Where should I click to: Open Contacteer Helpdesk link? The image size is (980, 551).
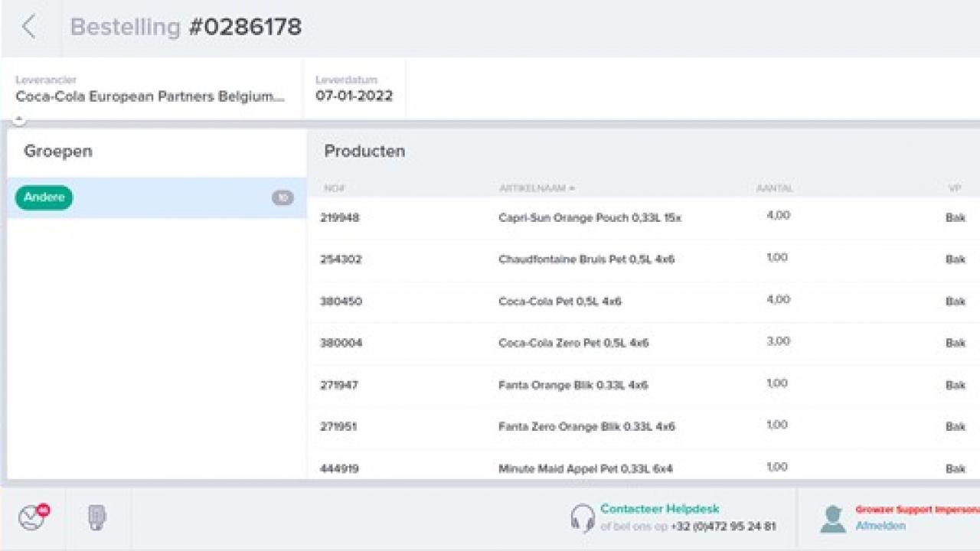[660, 509]
